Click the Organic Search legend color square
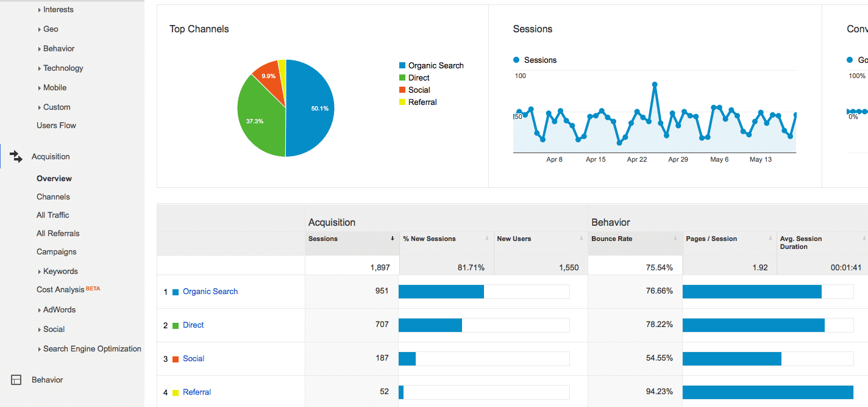 pyautogui.click(x=402, y=65)
